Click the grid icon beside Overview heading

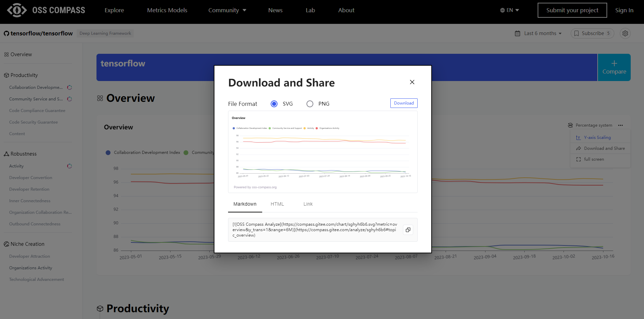point(100,98)
